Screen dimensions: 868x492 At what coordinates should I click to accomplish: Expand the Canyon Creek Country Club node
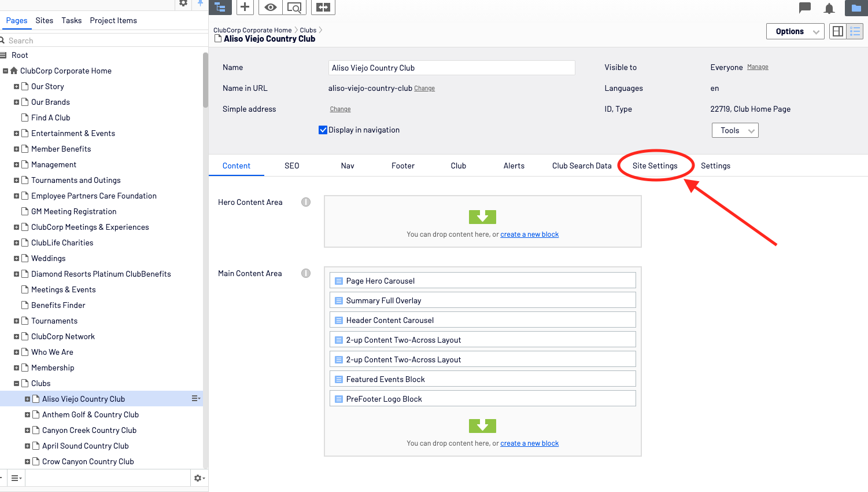[x=27, y=430]
